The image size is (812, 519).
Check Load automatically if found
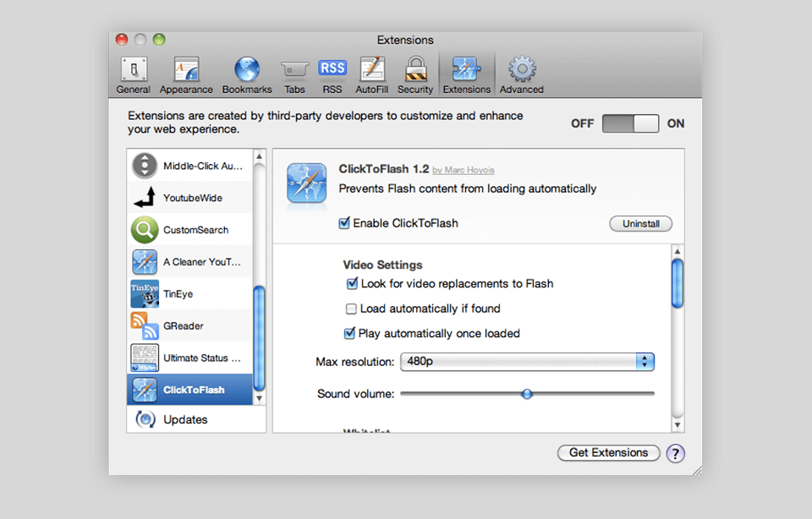(x=351, y=309)
